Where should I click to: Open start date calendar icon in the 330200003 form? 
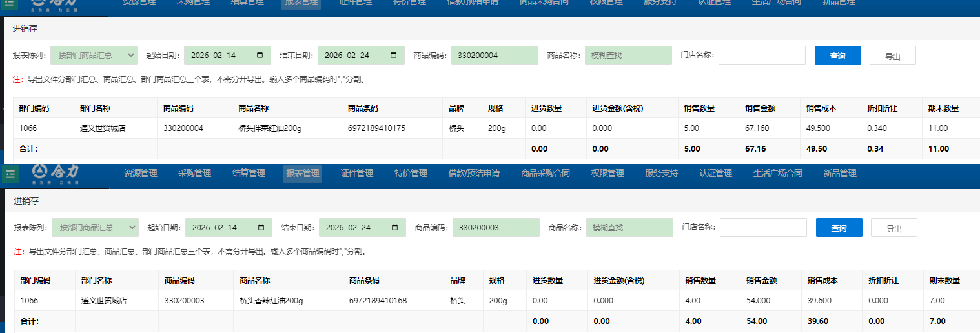[261, 228]
